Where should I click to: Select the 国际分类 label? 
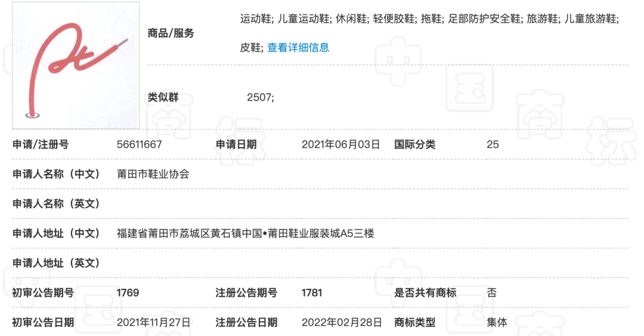point(415,144)
